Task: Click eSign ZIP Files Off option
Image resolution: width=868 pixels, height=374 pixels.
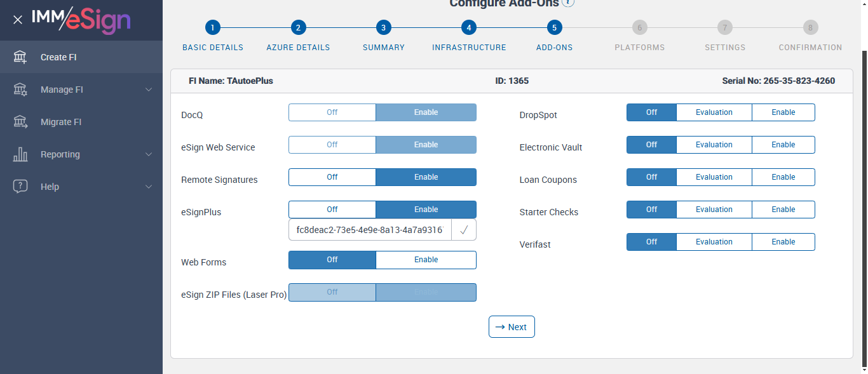Action: 332,292
